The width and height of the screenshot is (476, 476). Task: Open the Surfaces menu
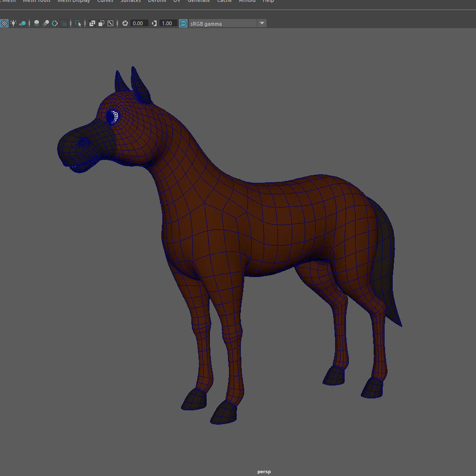pyautogui.click(x=130, y=1)
